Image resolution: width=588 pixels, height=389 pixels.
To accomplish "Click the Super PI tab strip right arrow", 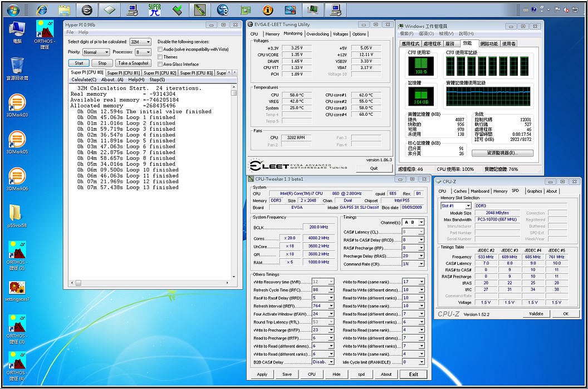I will point(235,72).
